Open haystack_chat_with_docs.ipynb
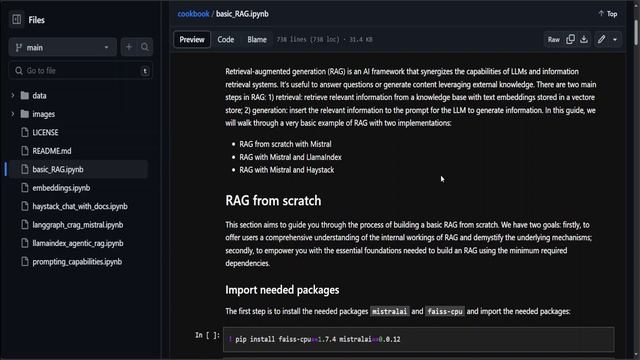Screen dimensions: 640x360 tap(80, 206)
